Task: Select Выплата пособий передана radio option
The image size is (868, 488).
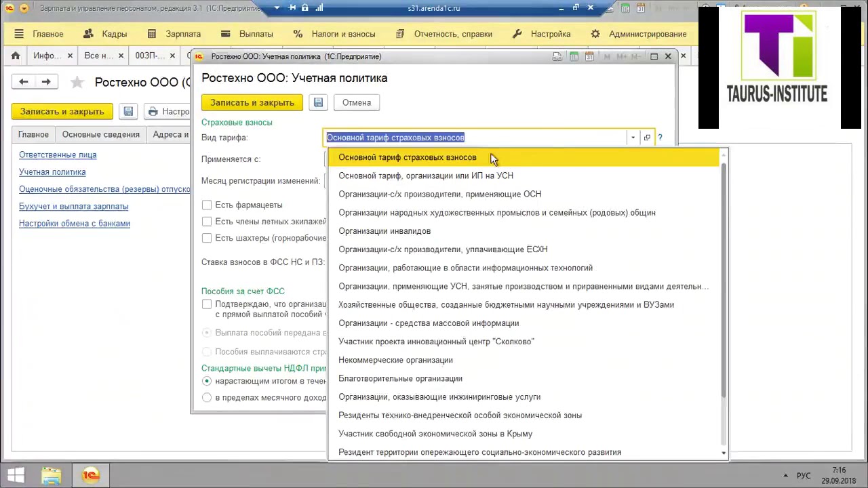Action: pyautogui.click(x=207, y=333)
